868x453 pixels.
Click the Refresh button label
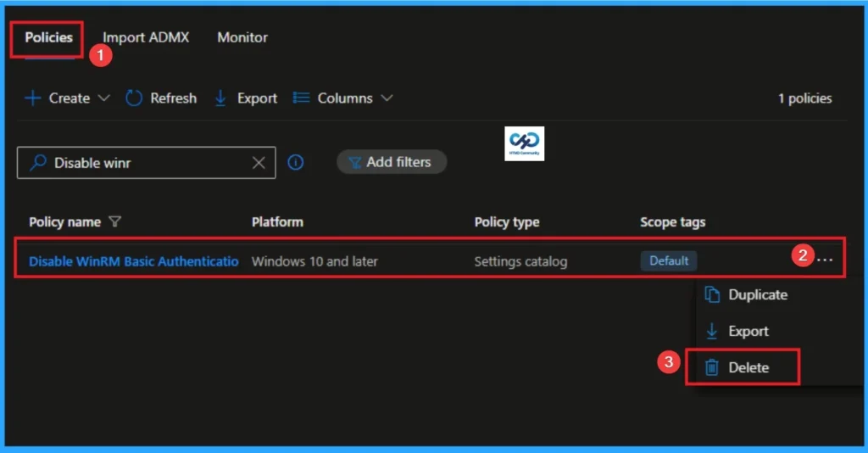click(173, 98)
